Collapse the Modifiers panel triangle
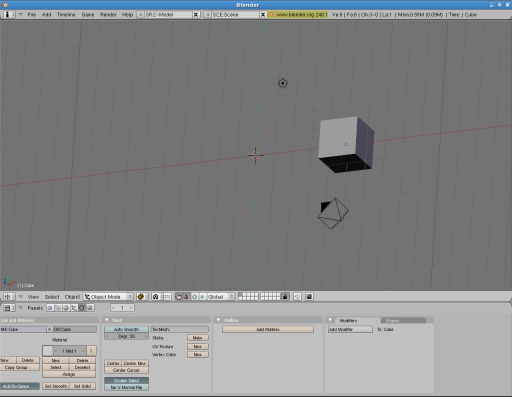 330,320
